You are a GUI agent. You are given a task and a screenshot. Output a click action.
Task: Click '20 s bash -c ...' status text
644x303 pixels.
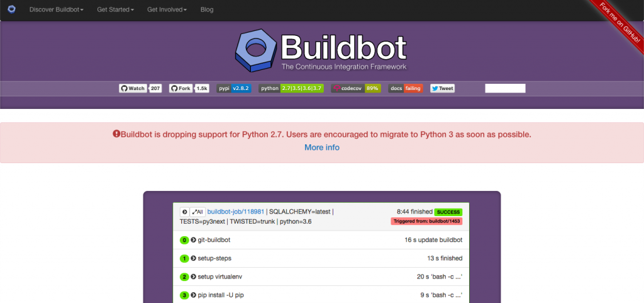point(440,277)
